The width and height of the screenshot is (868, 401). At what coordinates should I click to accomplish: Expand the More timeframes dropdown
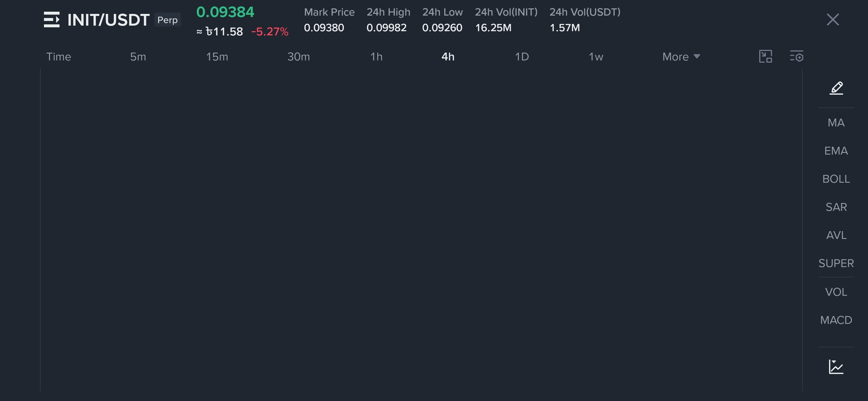click(x=681, y=57)
